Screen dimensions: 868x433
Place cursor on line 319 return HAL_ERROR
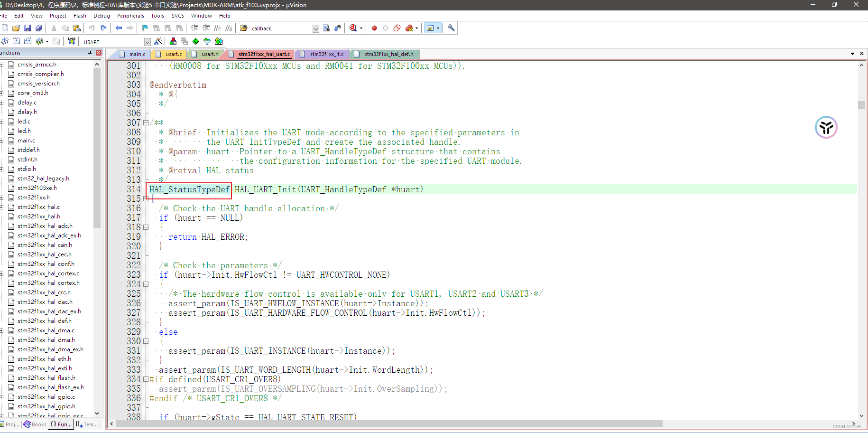[x=208, y=237]
